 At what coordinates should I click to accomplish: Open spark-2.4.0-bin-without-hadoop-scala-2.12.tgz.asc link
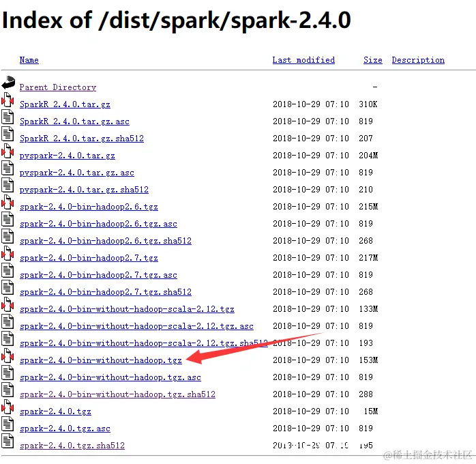[x=136, y=326]
